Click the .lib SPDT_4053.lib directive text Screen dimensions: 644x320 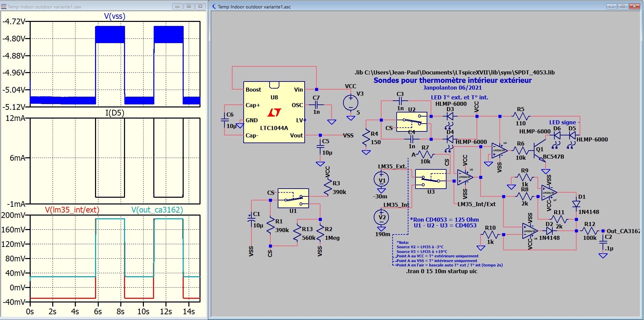tap(454, 72)
